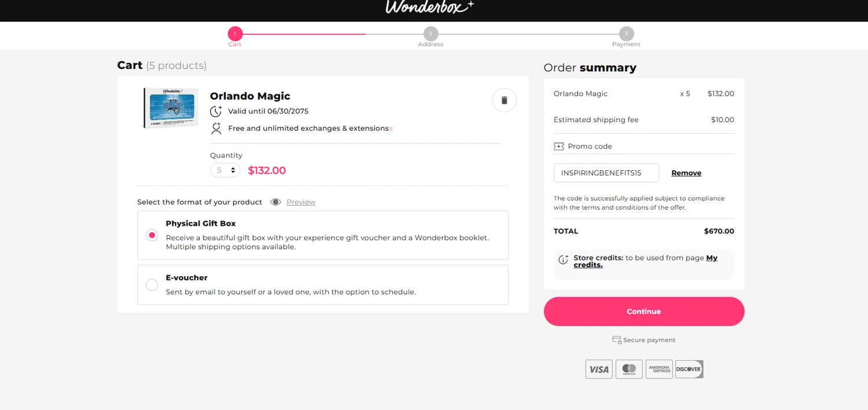This screenshot has width=868, height=410.
Task: Click 'Free and unlimited exchanges & extensions' text
Action: tap(308, 129)
